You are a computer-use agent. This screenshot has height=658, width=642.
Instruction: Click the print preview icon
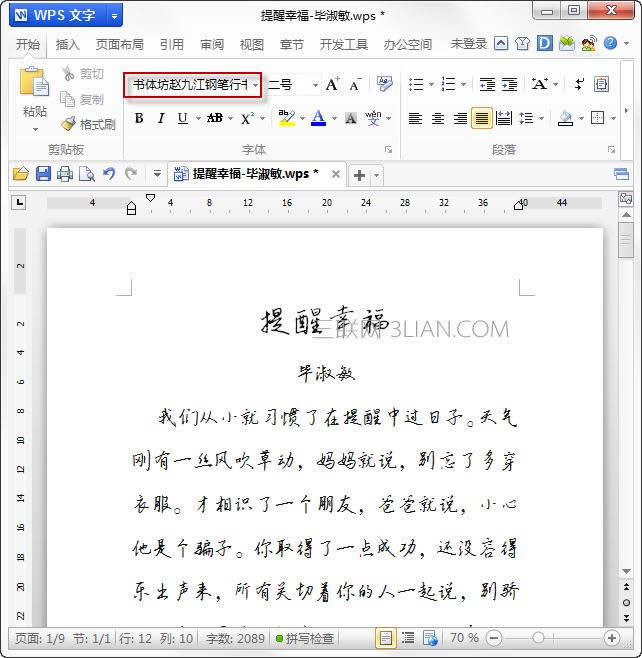(x=87, y=174)
